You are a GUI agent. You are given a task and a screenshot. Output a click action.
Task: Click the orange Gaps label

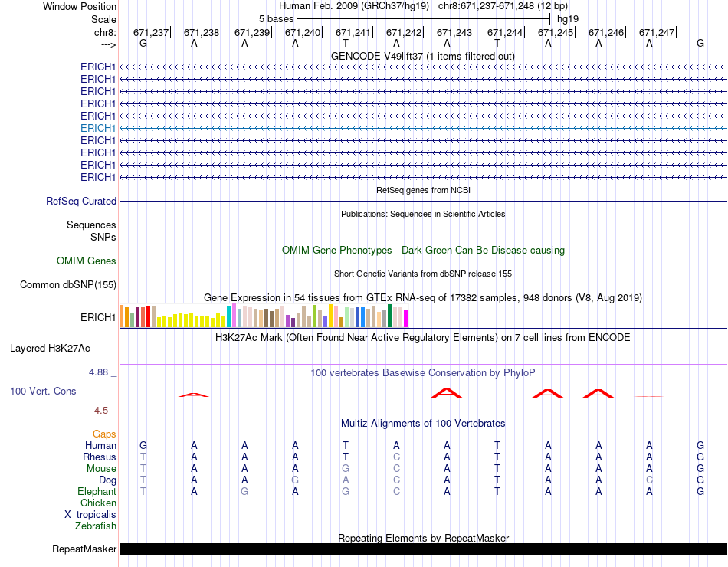pos(104,434)
